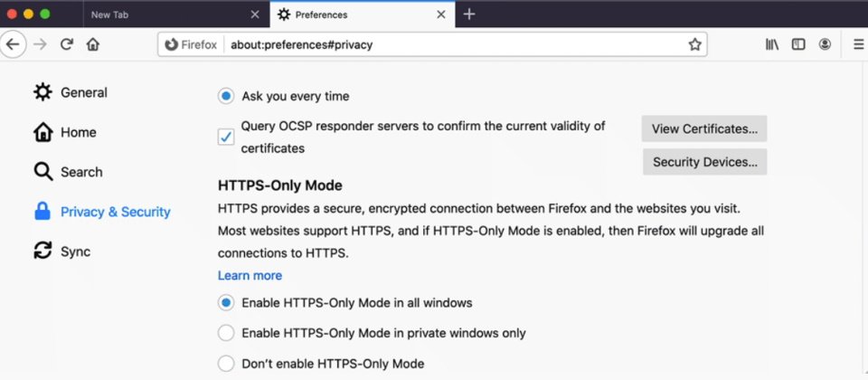The height and width of the screenshot is (380, 868).
Task: Reload the current page
Action: click(66, 44)
